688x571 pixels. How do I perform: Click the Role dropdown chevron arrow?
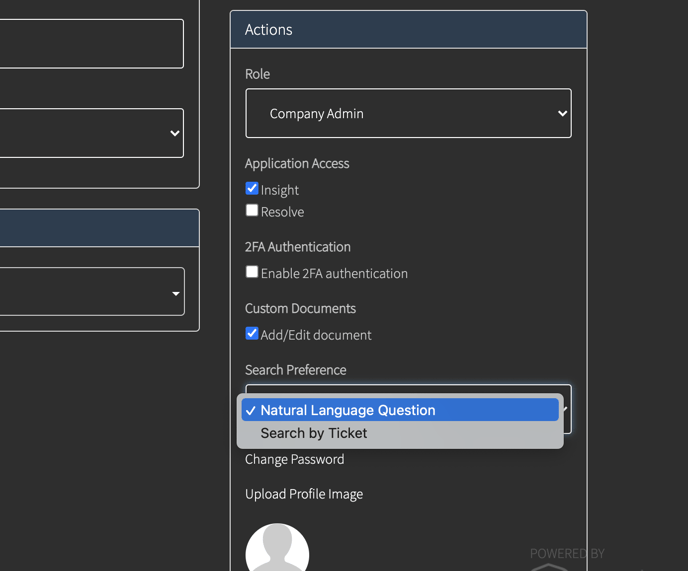point(562,114)
